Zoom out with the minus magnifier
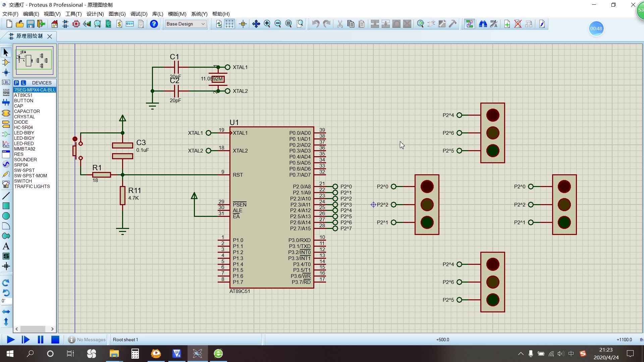Screen dimensions: 644x362 (x=278, y=24)
